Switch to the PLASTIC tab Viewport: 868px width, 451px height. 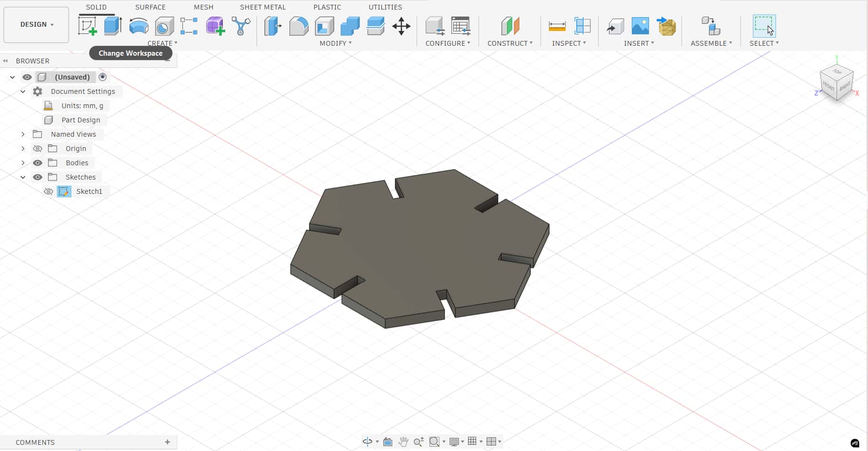(327, 7)
